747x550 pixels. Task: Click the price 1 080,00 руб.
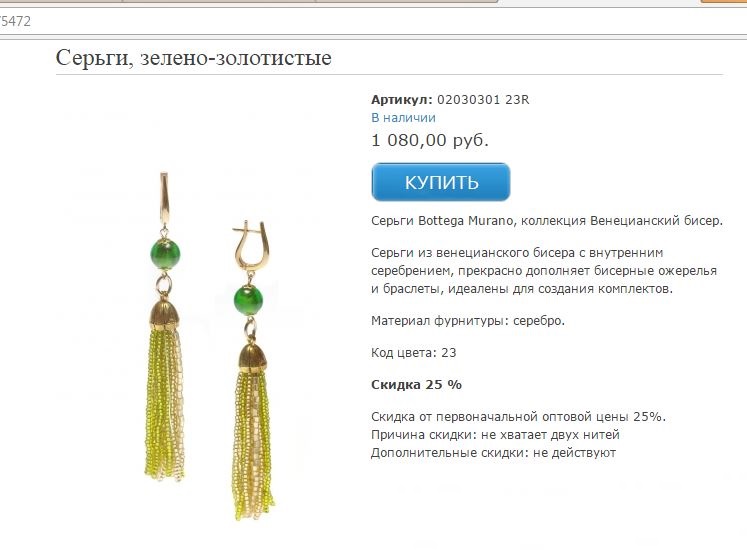[430, 140]
